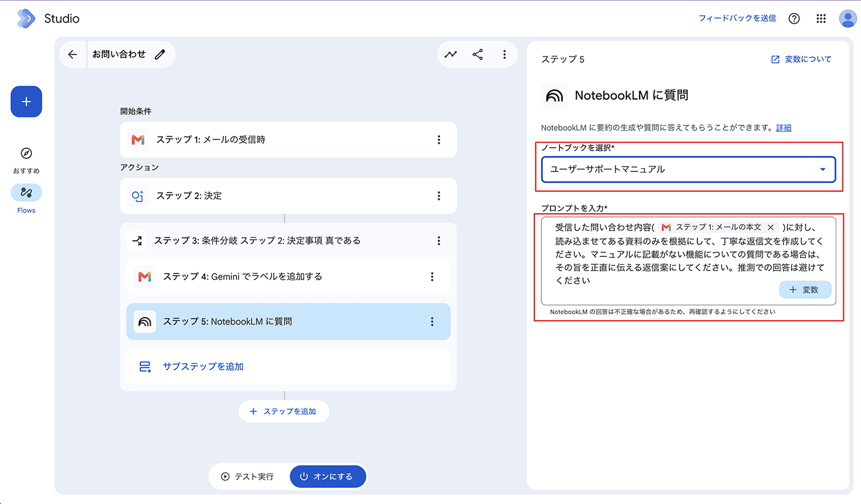Open おすすめ compass icon
This screenshot has width=861, height=504.
(x=26, y=154)
